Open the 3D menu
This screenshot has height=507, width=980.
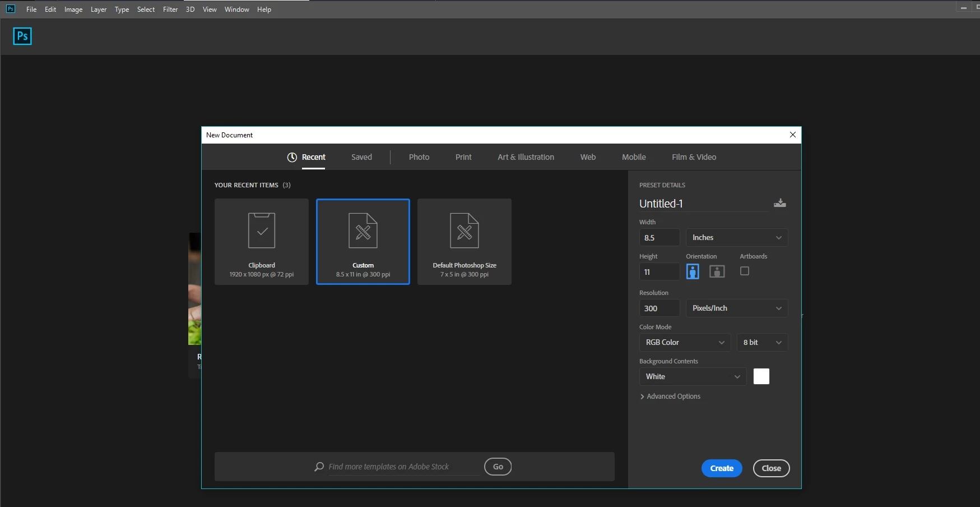coord(190,10)
